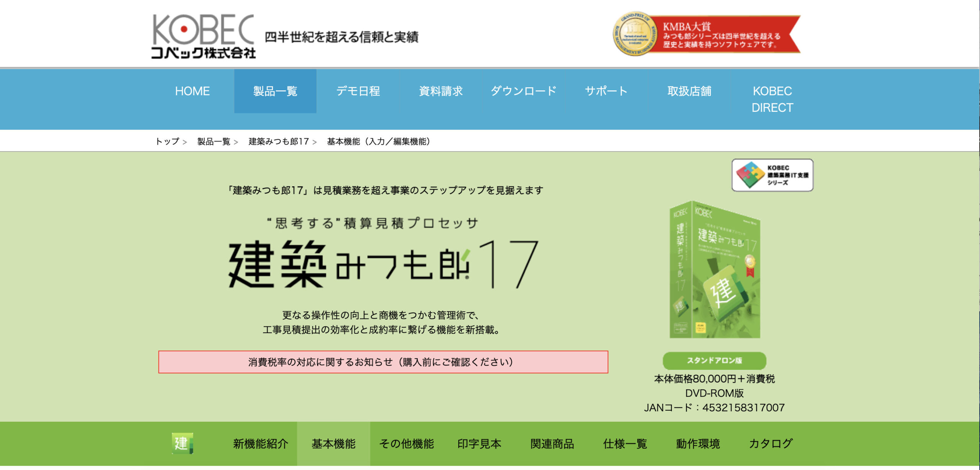Click 建築みつも郎17 breadcrumb link
This screenshot has width=980, height=470.
point(279,142)
